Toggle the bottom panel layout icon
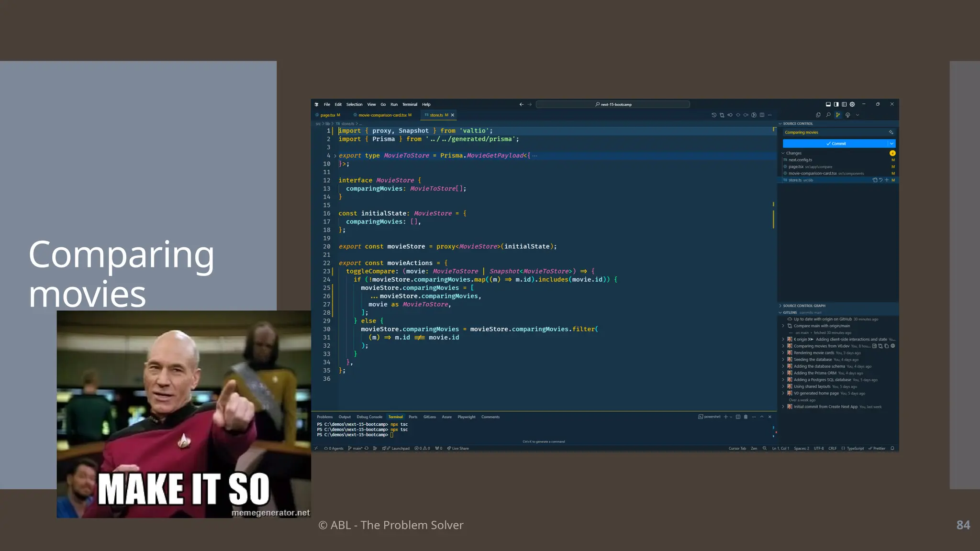Viewport: 980px width, 551px height. click(828, 104)
